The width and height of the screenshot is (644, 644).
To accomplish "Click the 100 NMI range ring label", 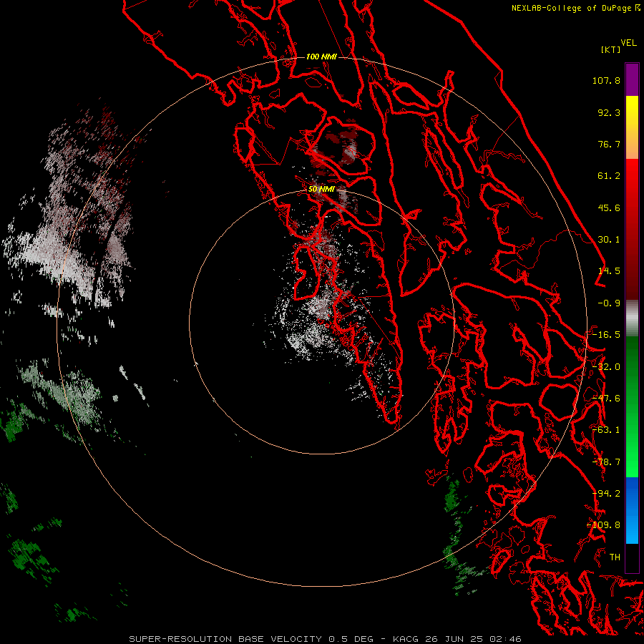I will [x=321, y=57].
